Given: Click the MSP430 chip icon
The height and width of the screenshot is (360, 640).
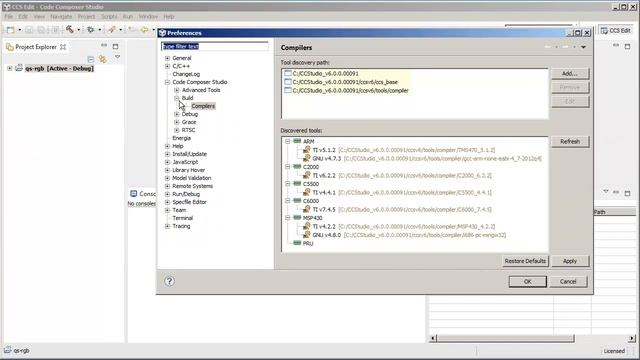Looking at the screenshot, I should 297,218.
